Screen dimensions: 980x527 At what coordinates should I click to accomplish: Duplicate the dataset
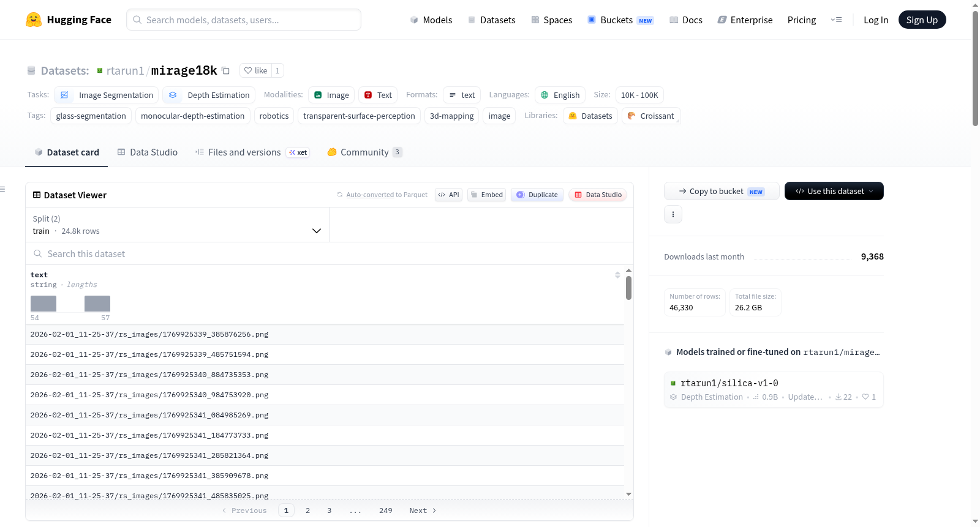pos(537,195)
